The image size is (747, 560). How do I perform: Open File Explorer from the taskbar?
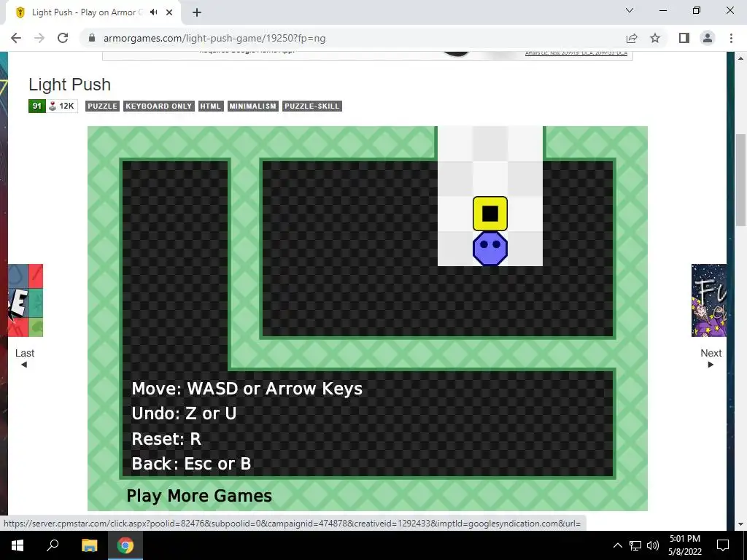(x=89, y=545)
